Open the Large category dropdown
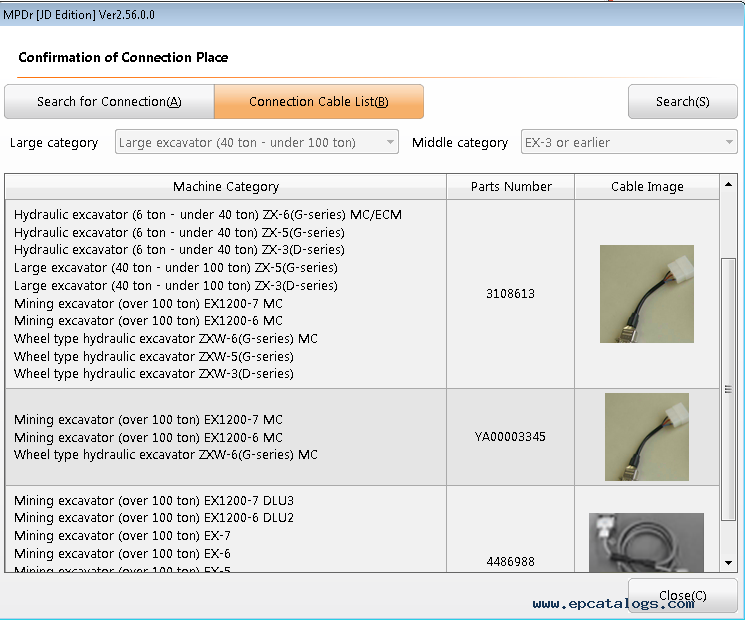745x620 pixels. pos(256,143)
